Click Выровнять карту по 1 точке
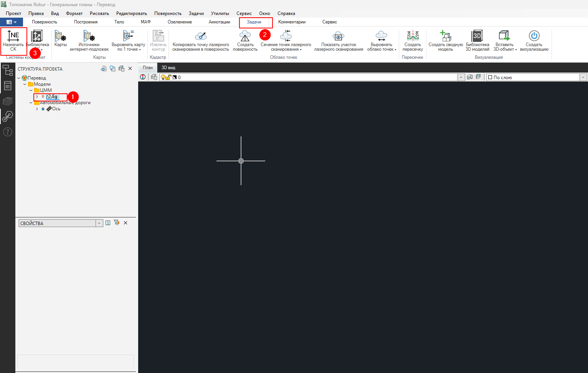Screen dimensions: 588x373 [129, 41]
